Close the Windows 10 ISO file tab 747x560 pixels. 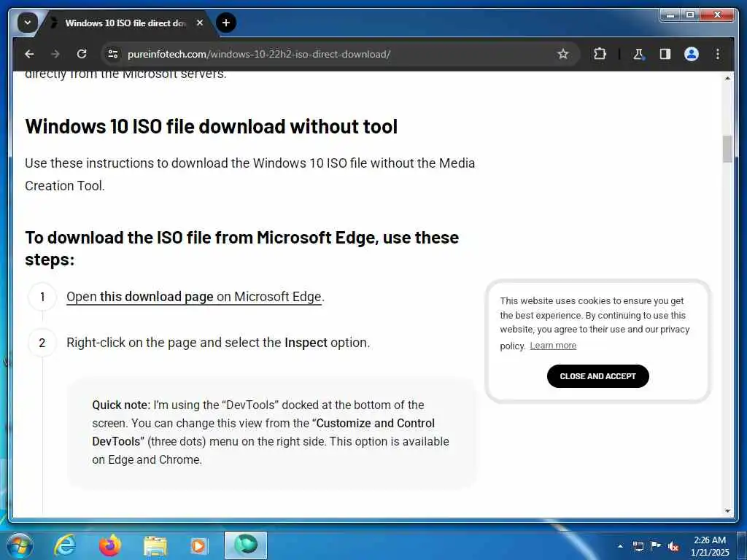coord(200,23)
